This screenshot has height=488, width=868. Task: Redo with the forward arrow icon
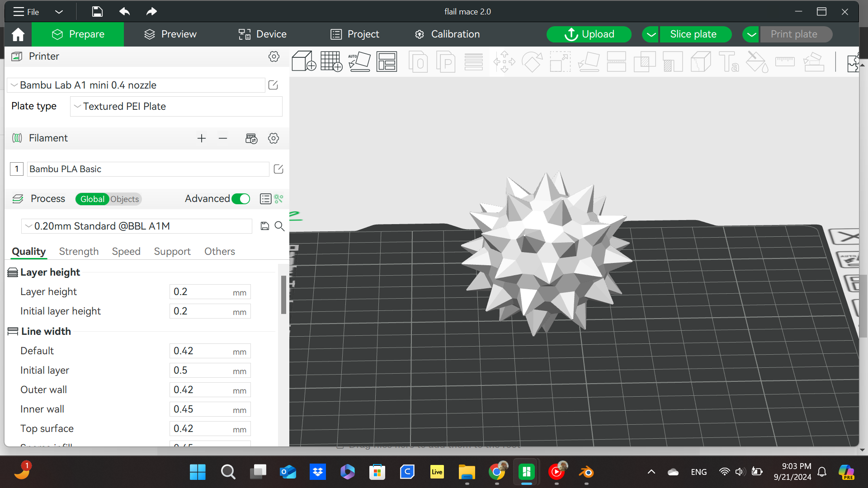[x=151, y=12]
